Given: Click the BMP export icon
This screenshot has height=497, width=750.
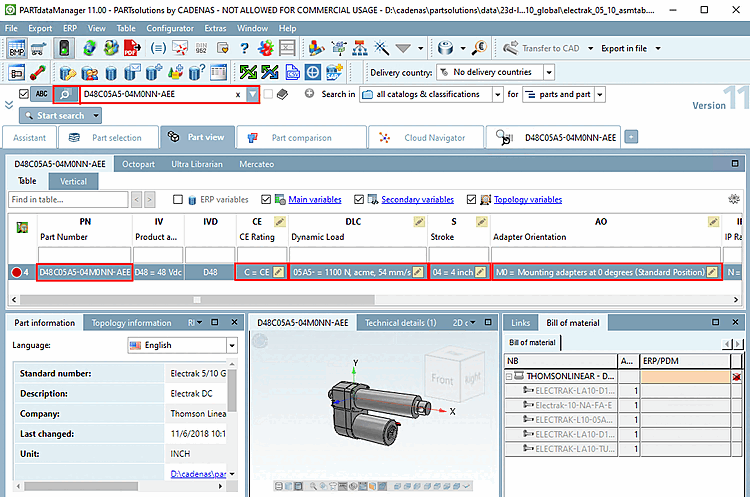Looking at the screenshot, I should (17, 48).
